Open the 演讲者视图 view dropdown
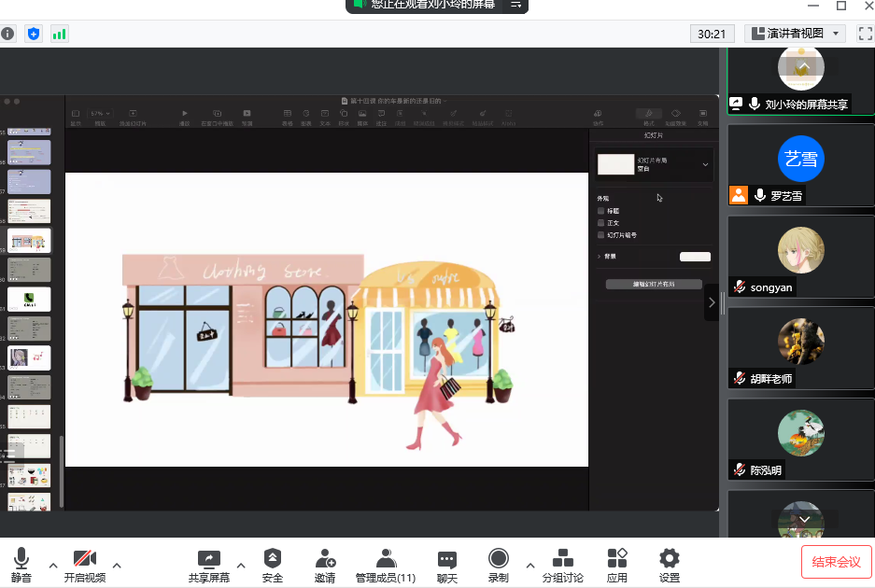Image resolution: width=875 pixels, height=588 pixels. [796, 34]
